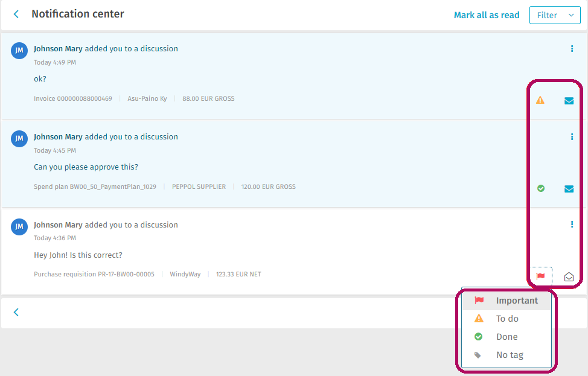Click the back arrow in the bottom bar

[x=16, y=312]
